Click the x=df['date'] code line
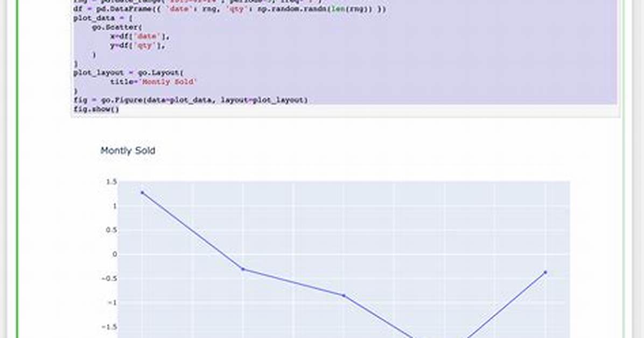Viewport: 644px width, 338px height. coord(139,36)
